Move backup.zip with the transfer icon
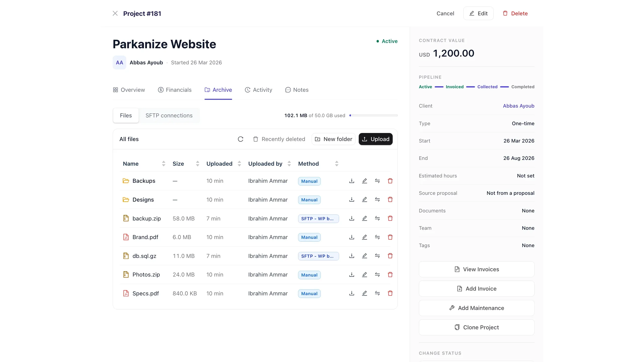The image size is (644, 362). [377, 218]
